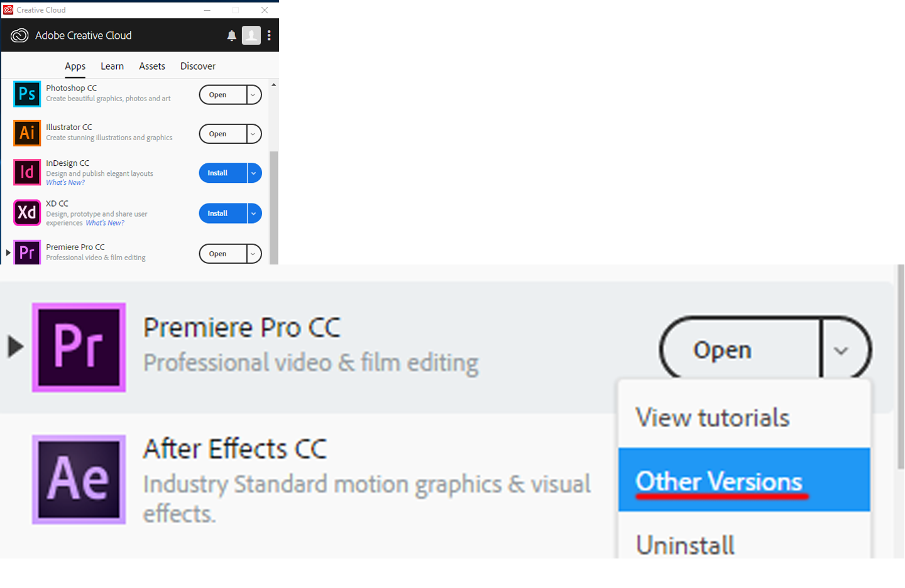The height and width of the screenshot is (588, 905).
Task: Switch to the Discover tab
Action: pos(197,66)
